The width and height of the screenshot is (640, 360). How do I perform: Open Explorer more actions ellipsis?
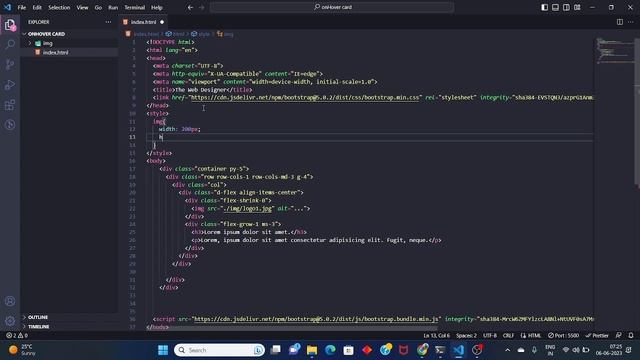[108, 22]
